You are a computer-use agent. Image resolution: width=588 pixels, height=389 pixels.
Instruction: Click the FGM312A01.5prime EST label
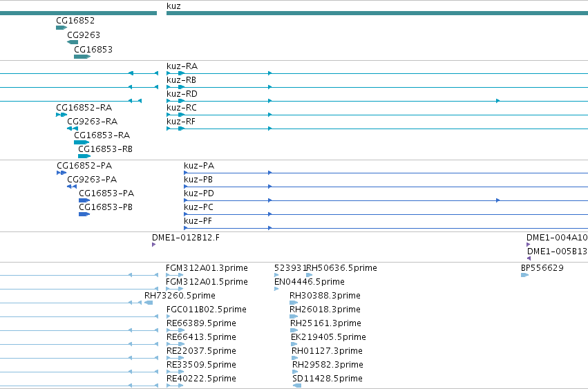207,282
